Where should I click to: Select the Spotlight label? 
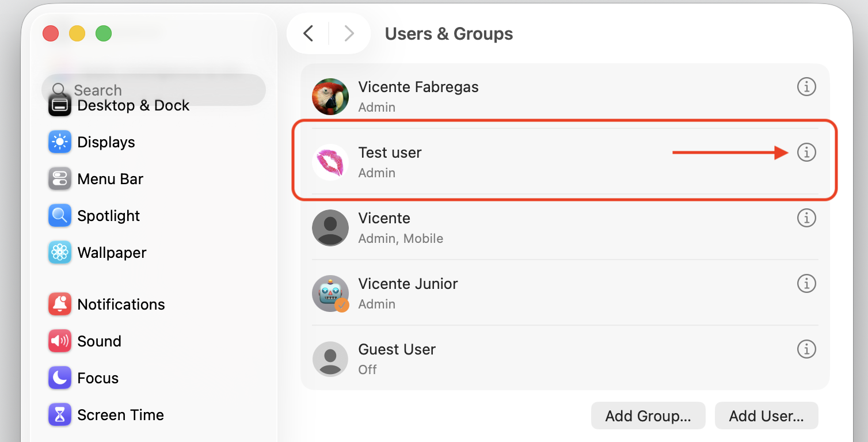(109, 216)
